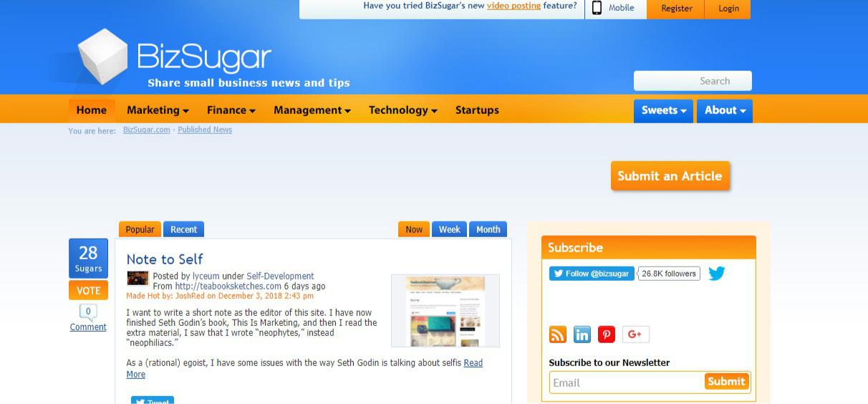Open the Note to Self article title

(165, 259)
